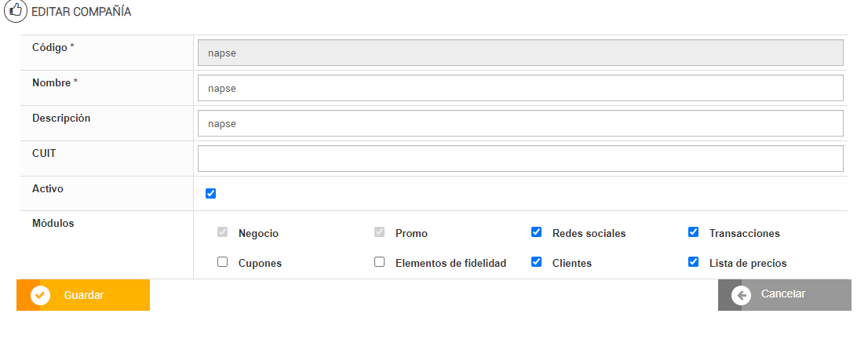
Task: Uncheck the Transacciones module checkbox
Action: (x=693, y=232)
